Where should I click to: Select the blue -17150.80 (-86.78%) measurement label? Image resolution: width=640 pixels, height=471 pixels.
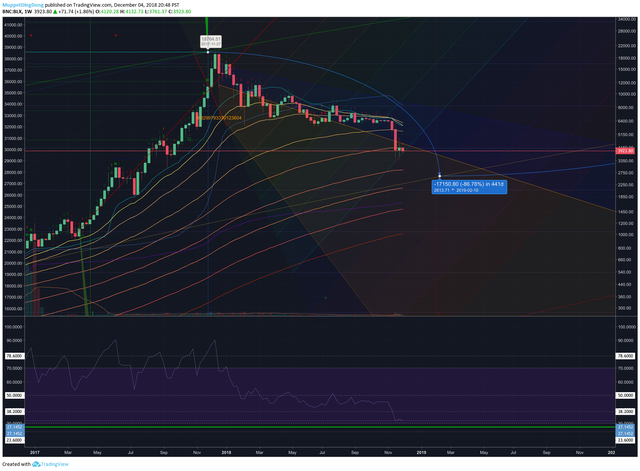469,187
